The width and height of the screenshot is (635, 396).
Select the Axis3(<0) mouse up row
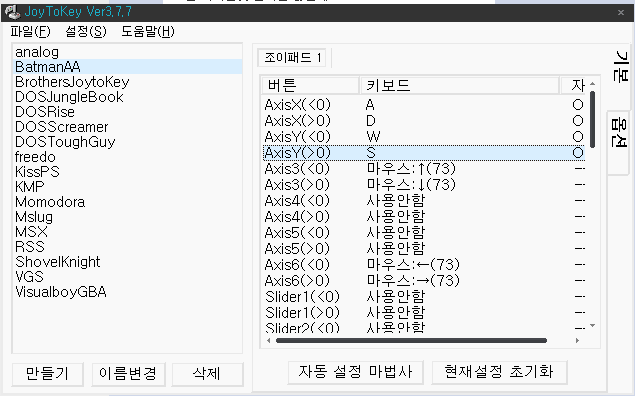pyautogui.click(x=424, y=168)
